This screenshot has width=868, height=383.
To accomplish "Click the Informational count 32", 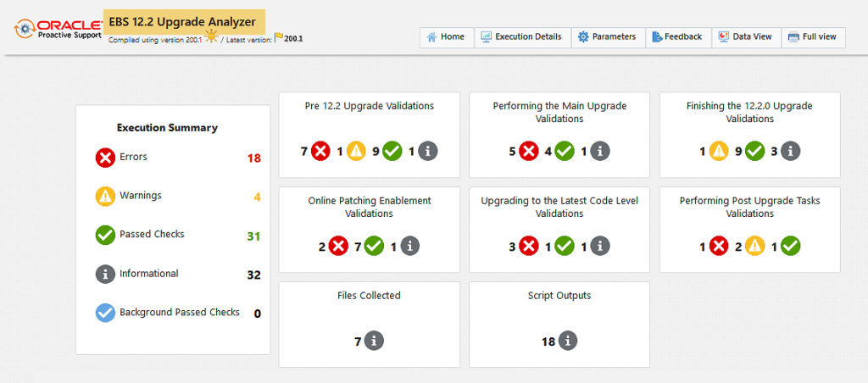I will click(x=254, y=275).
